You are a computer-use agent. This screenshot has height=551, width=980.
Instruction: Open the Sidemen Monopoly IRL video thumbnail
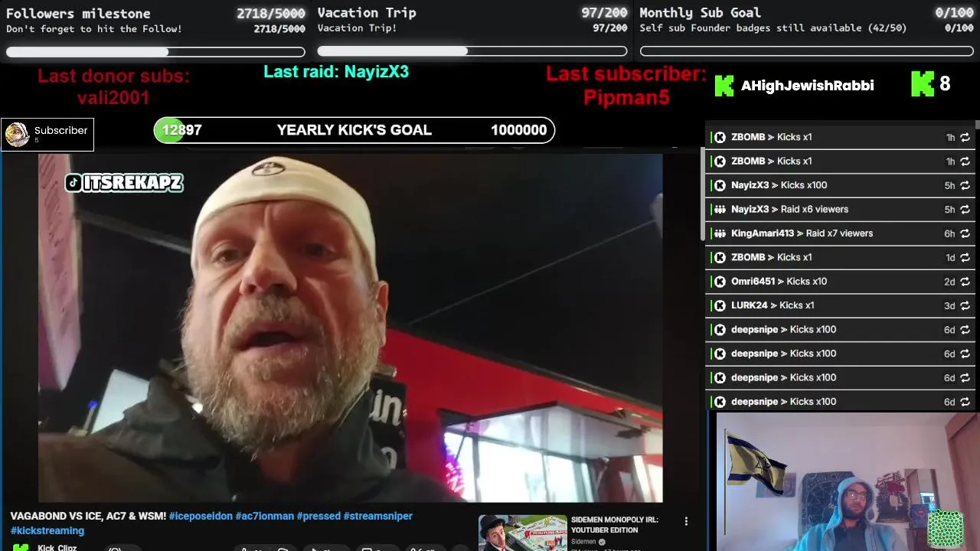[523, 533]
